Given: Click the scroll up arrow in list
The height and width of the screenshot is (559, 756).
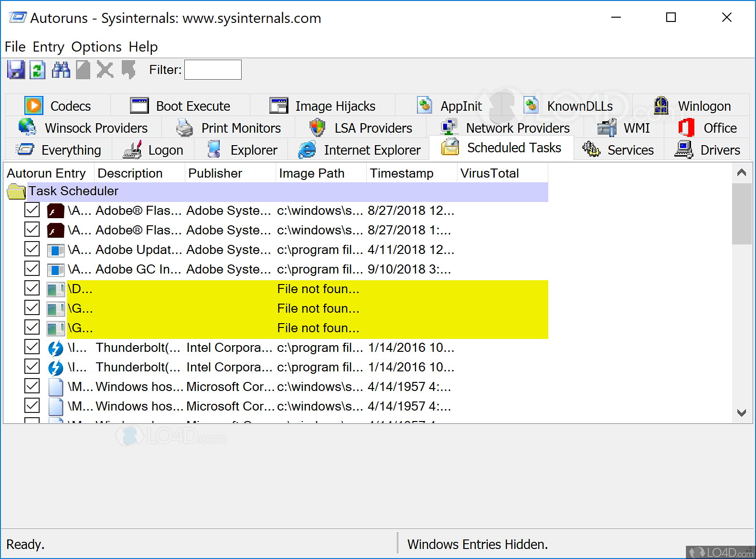Looking at the screenshot, I should tap(742, 173).
